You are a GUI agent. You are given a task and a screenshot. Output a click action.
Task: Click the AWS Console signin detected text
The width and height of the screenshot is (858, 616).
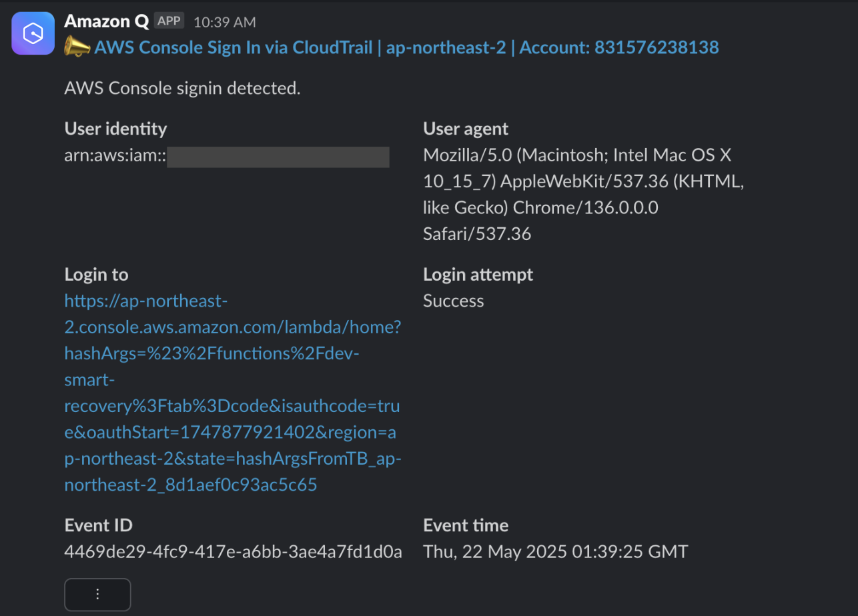[x=183, y=89]
